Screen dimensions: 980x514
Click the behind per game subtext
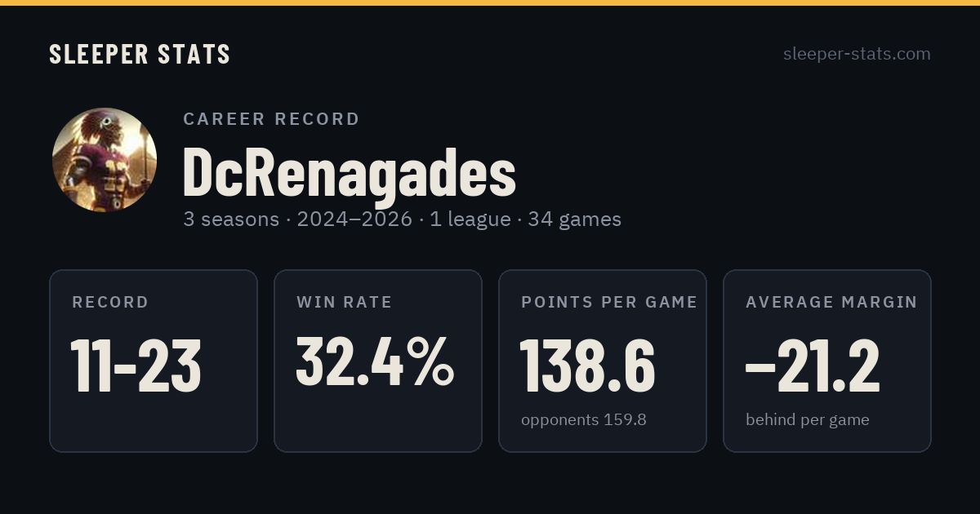pyautogui.click(x=808, y=420)
